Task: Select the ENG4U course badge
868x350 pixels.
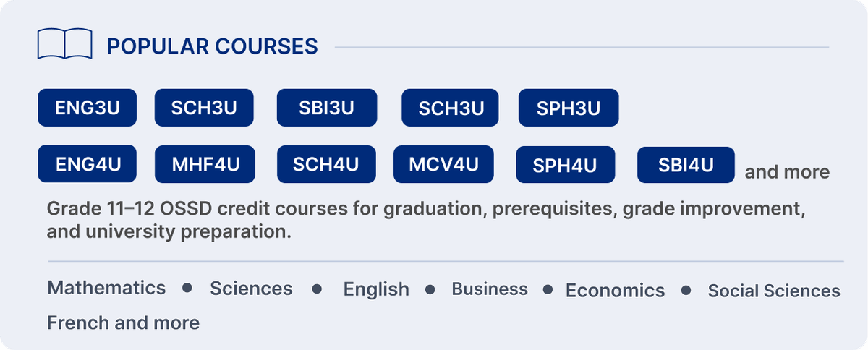Action: (88, 164)
